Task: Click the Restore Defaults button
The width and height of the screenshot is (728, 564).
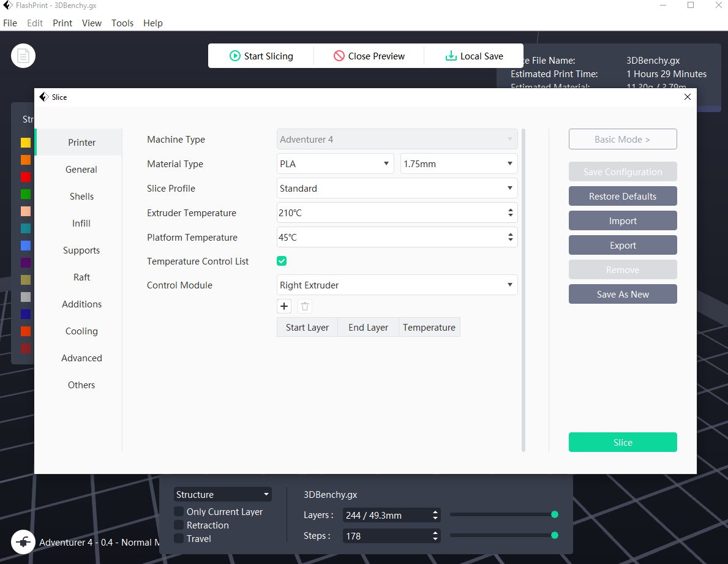Action: (x=623, y=196)
